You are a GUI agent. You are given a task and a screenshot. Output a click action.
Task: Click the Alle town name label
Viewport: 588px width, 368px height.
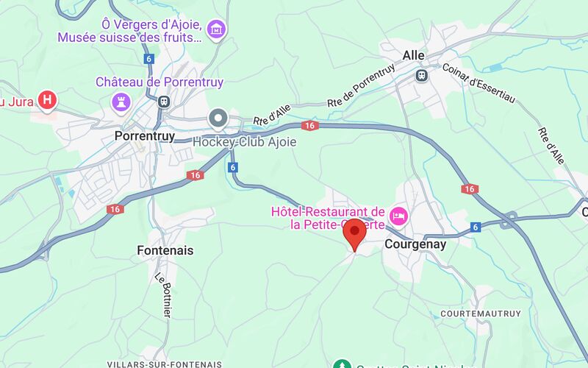413,56
